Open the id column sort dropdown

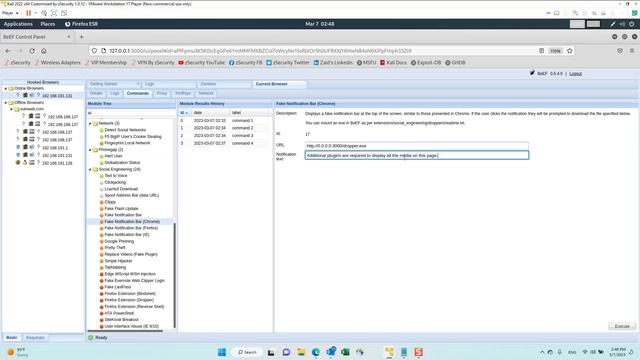coord(187,113)
